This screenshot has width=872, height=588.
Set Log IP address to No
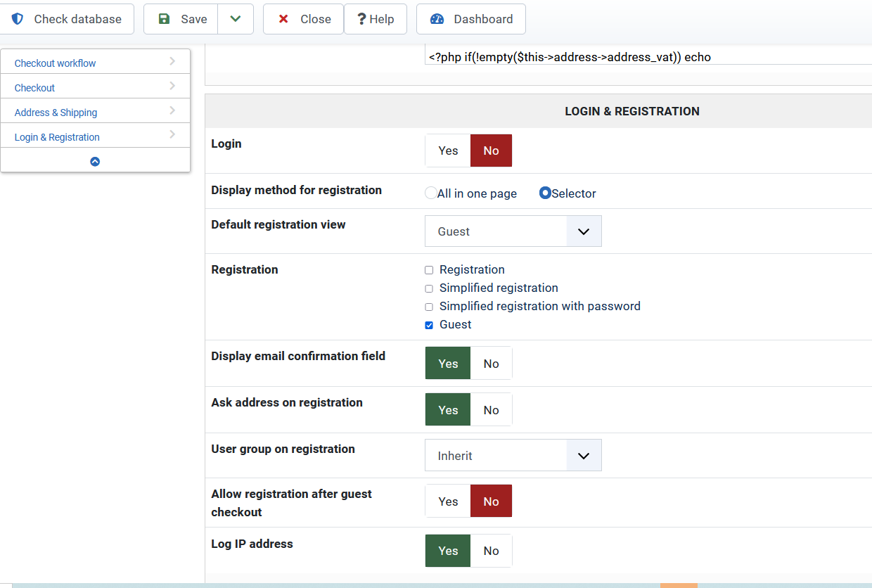(491, 551)
